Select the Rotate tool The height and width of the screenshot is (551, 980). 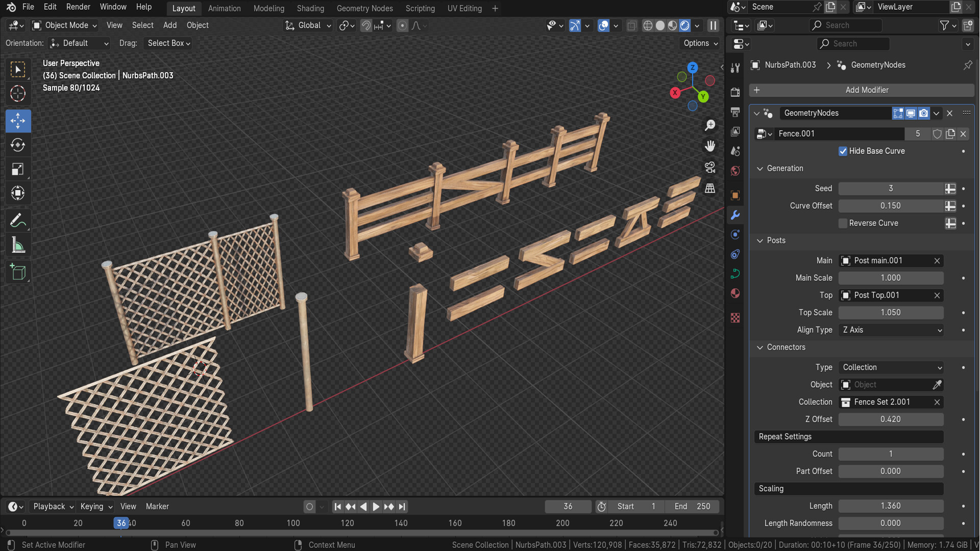18,145
